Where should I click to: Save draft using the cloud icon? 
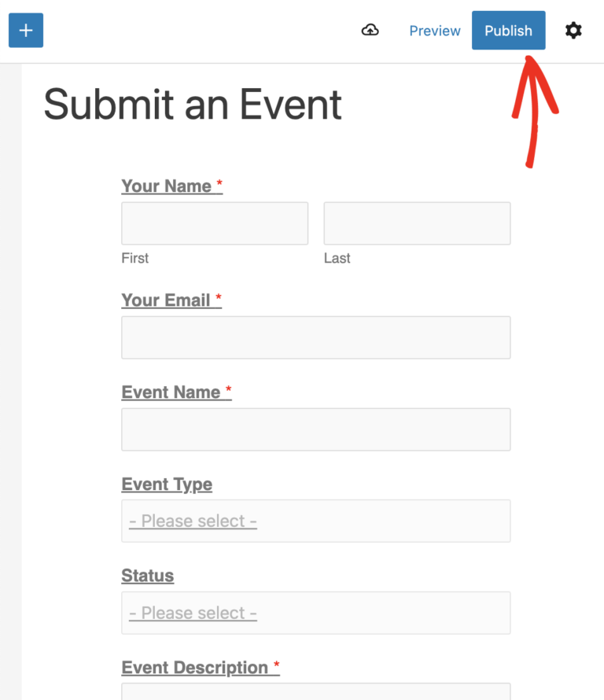(370, 30)
